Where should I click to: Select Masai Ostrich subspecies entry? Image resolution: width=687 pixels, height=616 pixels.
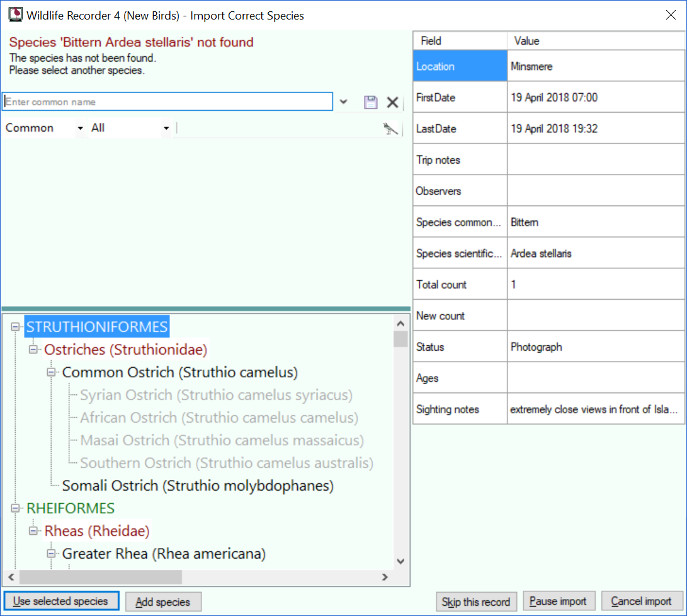pyautogui.click(x=222, y=440)
